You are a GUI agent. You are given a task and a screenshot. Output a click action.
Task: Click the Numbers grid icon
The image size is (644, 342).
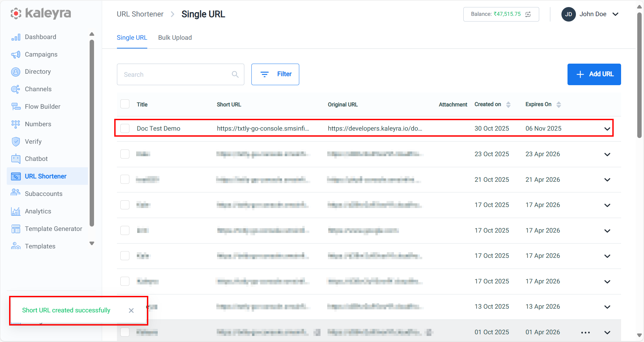16,124
